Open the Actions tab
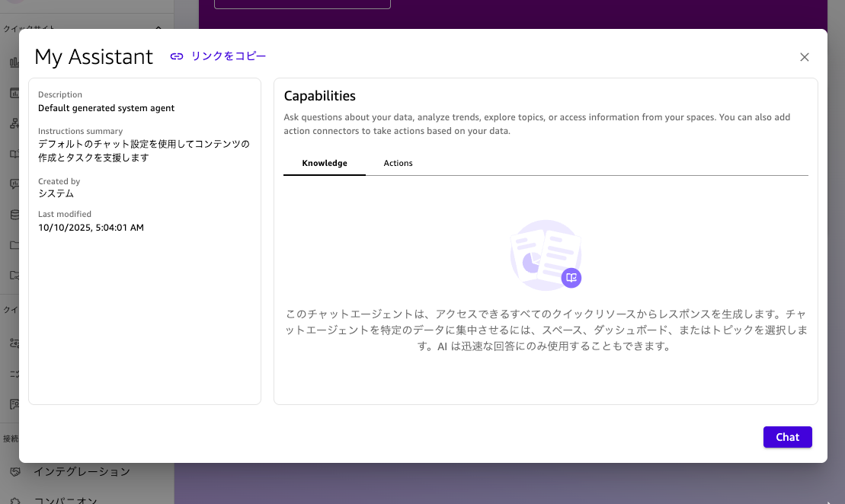 (x=398, y=163)
